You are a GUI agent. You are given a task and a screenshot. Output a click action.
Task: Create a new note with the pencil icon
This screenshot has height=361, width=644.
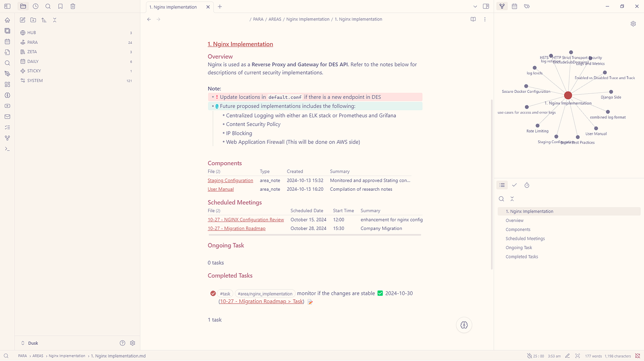point(22,20)
